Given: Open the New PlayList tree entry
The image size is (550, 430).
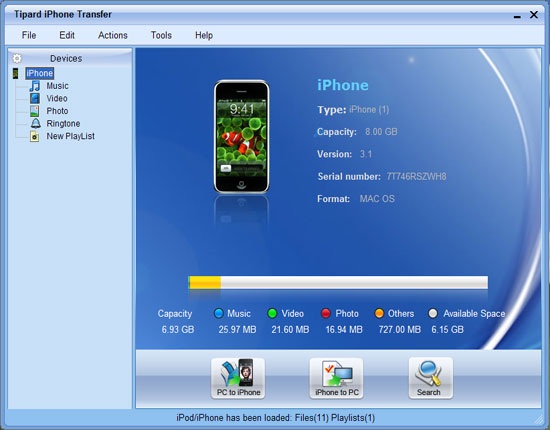Looking at the screenshot, I should pyautogui.click(x=71, y=136).
